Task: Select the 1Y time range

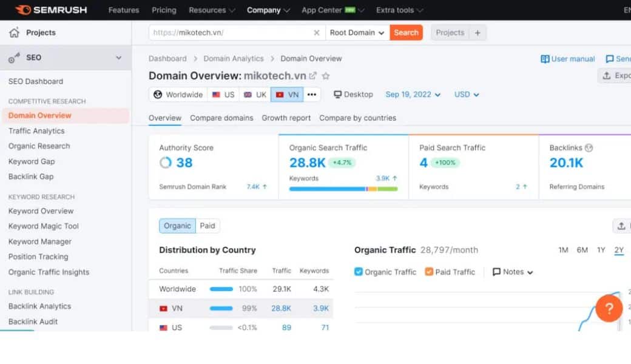Action: point(601,250)
